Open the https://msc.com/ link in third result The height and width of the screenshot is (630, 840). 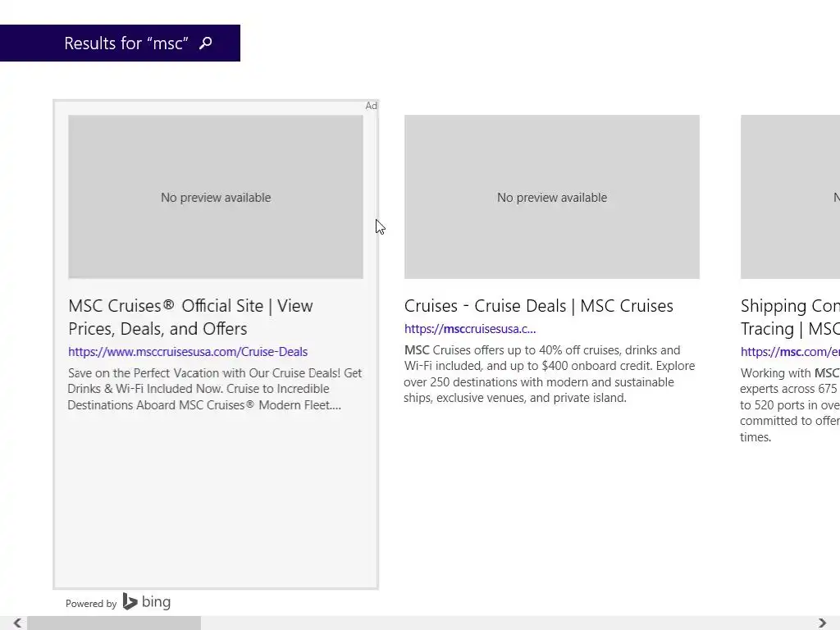tap(790, 352)
